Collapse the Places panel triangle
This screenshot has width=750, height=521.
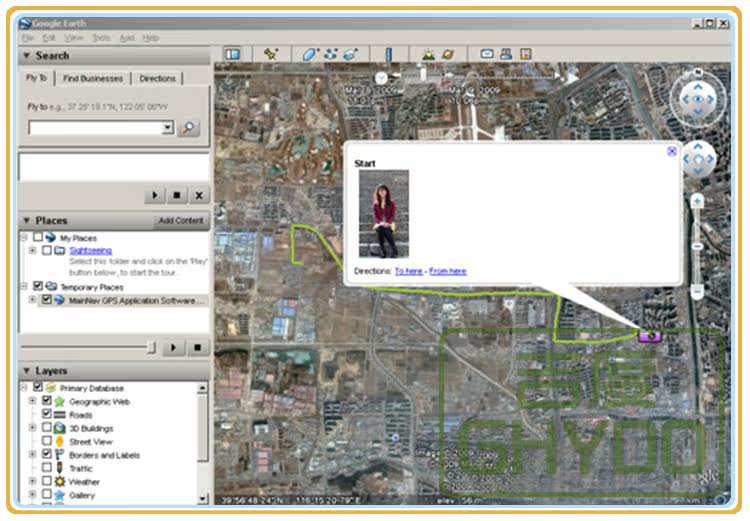pos(27,221)
